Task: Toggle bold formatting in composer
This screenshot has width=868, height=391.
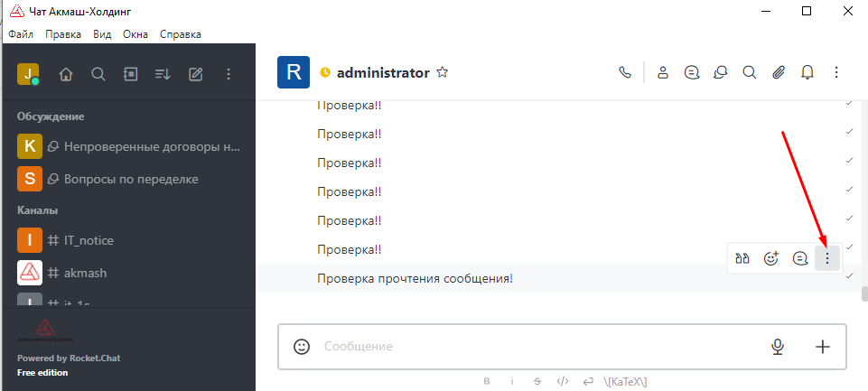Action: (x=487, y=381)
